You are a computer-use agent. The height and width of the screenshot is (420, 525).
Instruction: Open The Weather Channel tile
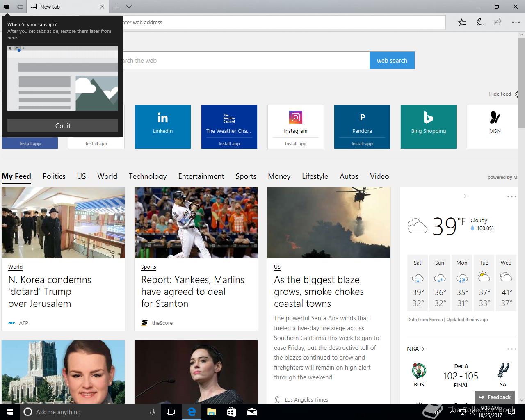[x=229, y=122]
